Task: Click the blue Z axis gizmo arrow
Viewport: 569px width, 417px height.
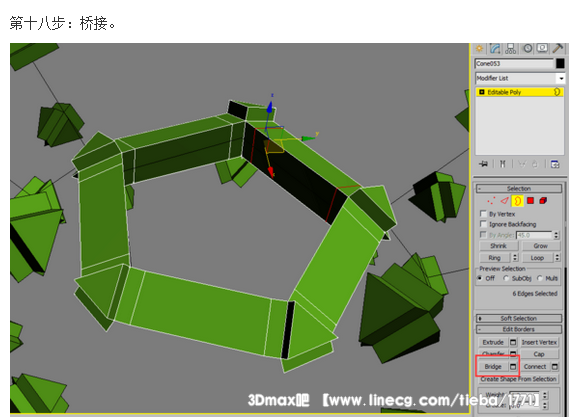Action: [270, 106]
